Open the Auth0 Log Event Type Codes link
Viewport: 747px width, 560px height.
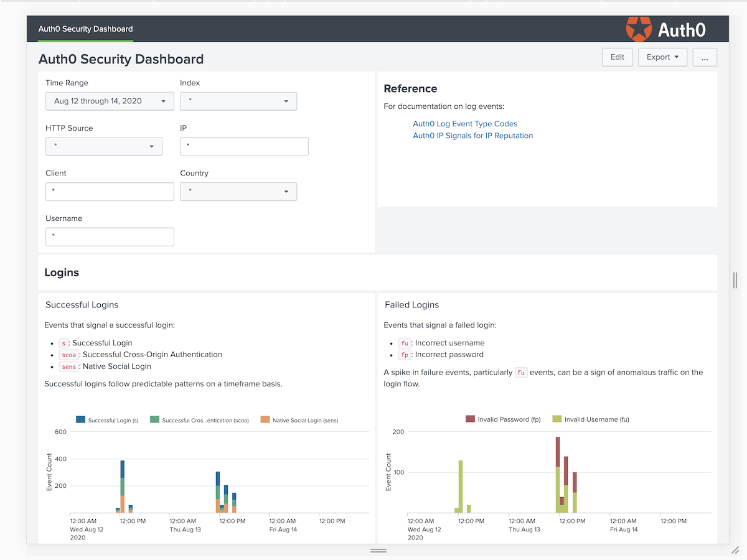click(x=465, y=124)
